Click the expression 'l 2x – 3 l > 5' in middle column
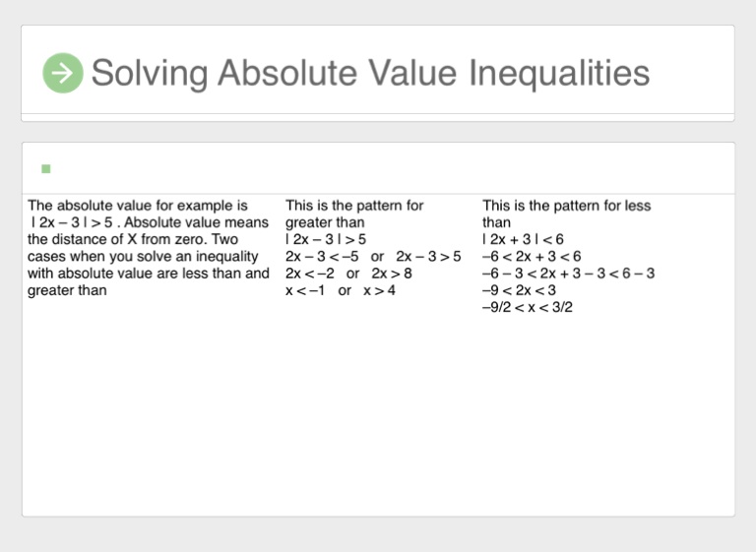This screenshot has height=552, width=756. pos(326,239)
